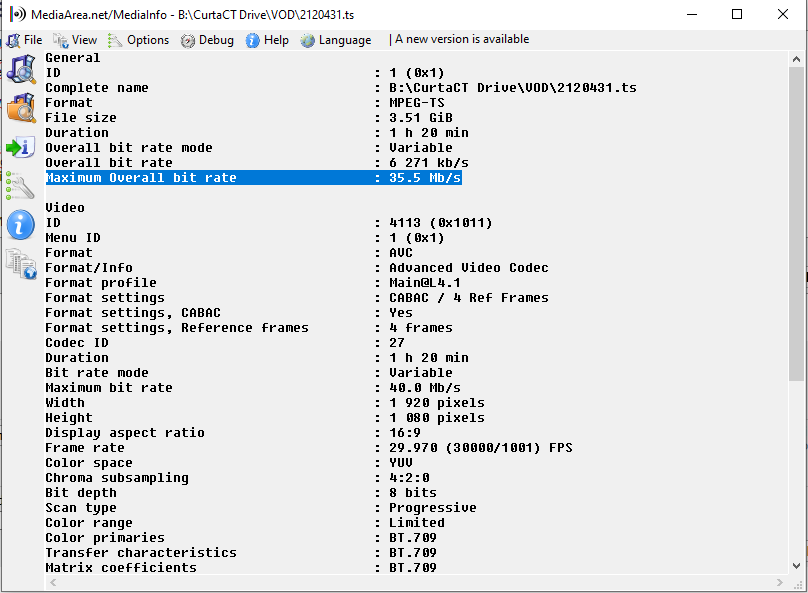Click the 'Format settings, Reference frames' label
The height and width of the screenshot is (593, 808).
pos(177,328)
